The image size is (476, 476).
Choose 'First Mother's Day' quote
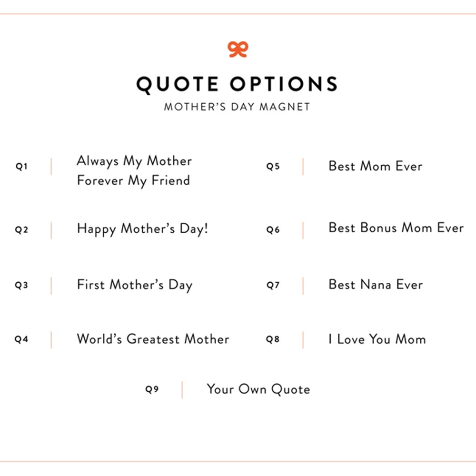(x=135, y=285)
